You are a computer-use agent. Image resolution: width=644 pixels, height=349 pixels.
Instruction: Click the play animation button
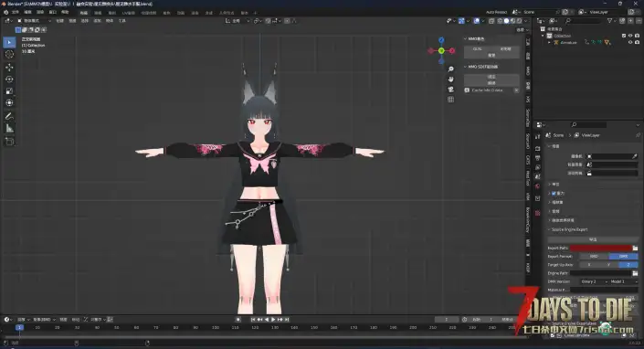273,320
